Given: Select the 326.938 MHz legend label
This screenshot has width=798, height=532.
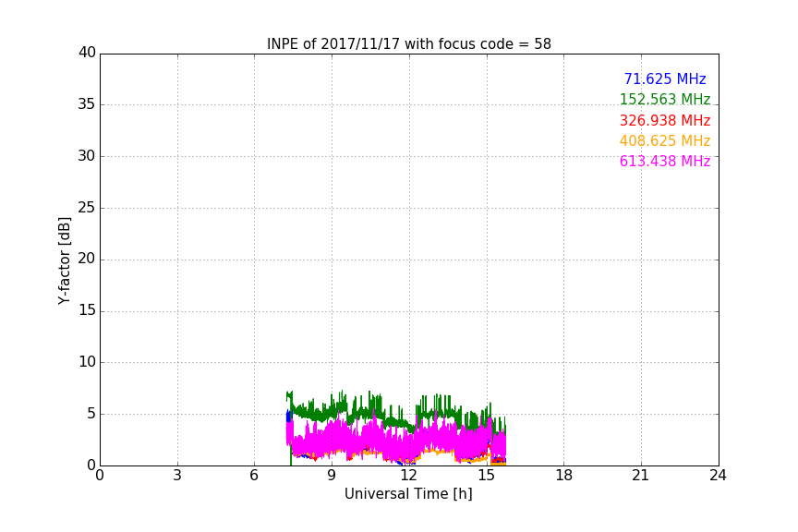Looking at the screenshot, I should pos(665,120).
